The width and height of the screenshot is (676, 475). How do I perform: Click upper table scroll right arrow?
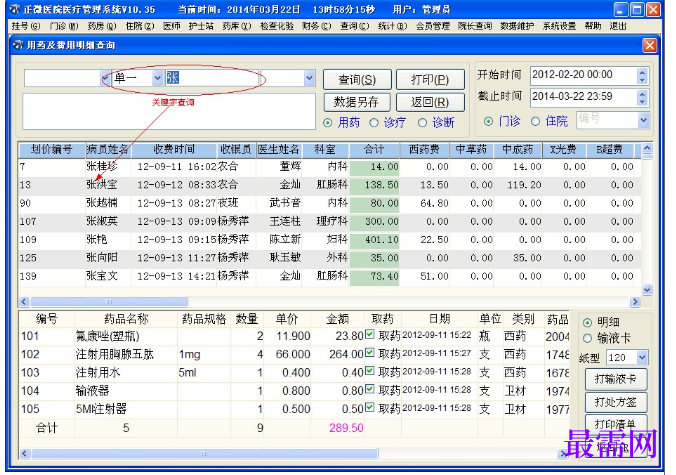(635, 302)
